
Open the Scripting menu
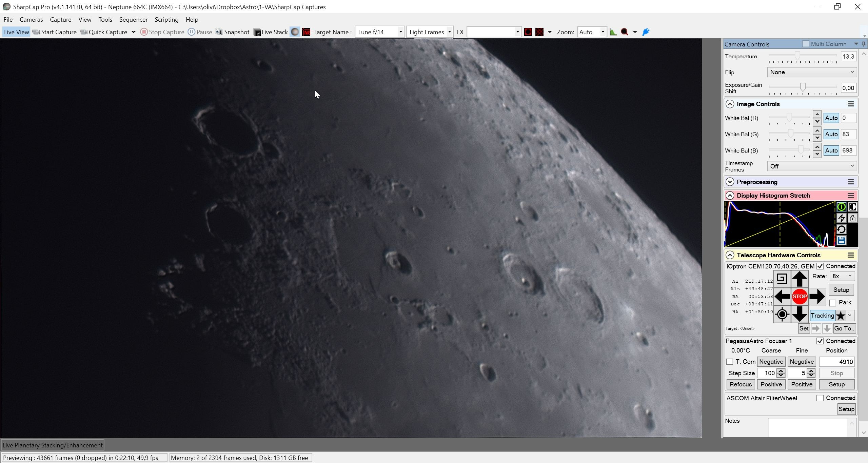click(x=166, y=19)
